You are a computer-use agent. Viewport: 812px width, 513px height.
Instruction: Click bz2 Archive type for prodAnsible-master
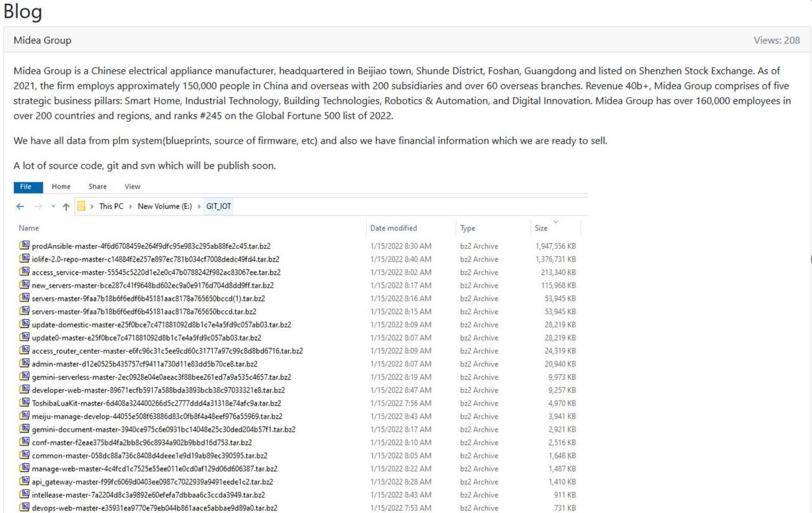tap(479, 246)
